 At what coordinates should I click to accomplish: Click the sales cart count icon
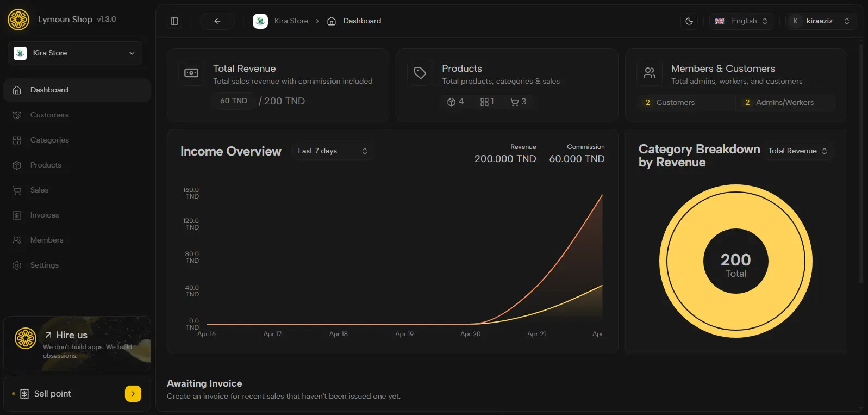(x=514, y=102)
